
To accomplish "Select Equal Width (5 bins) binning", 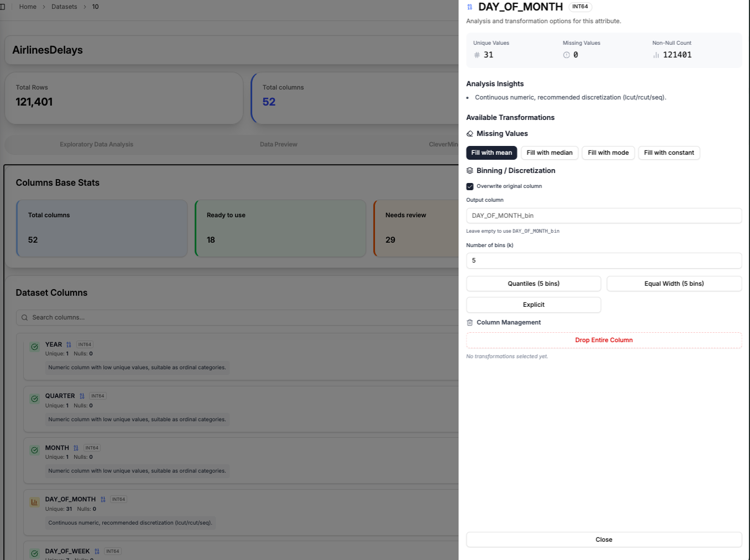I will click(674, 284).
